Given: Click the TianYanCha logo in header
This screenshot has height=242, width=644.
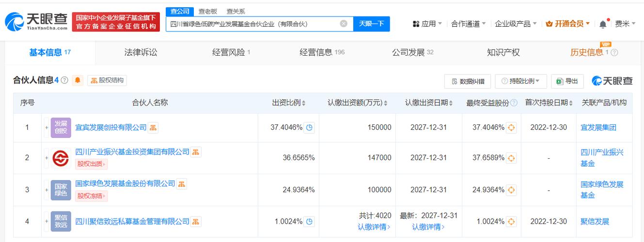Looking at the screenshot, I should [36, 21].
